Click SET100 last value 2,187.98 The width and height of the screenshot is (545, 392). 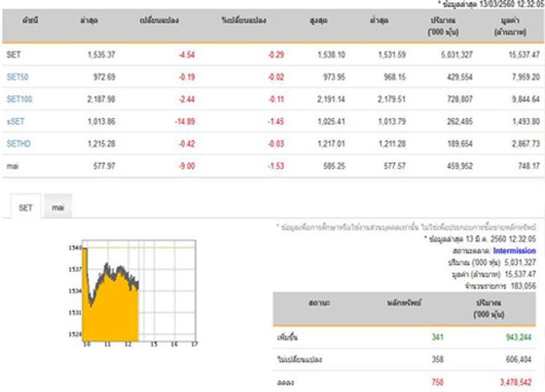click(x=101, y=99)
